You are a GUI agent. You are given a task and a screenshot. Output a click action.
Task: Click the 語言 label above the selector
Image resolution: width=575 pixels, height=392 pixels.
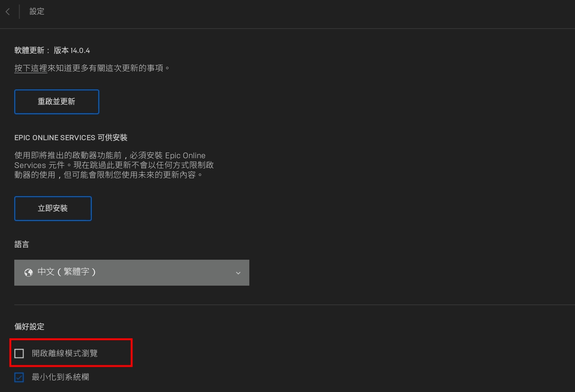pos(22,244)
